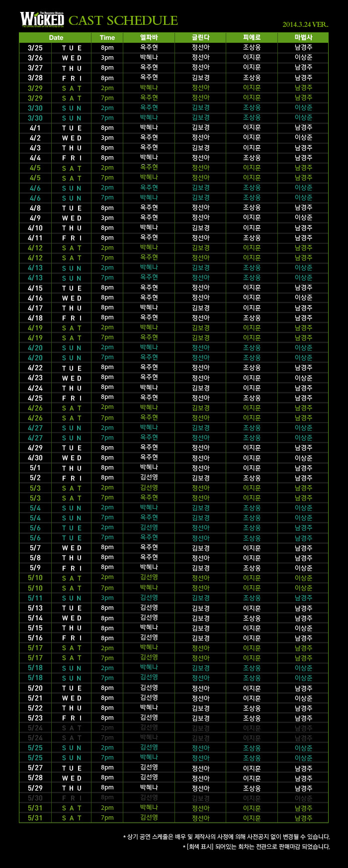Image resolution: width=348 pixels, height=868 pixels.
Task: Click 'TUE' in the 3/25 row
Action: click(72, 48)
